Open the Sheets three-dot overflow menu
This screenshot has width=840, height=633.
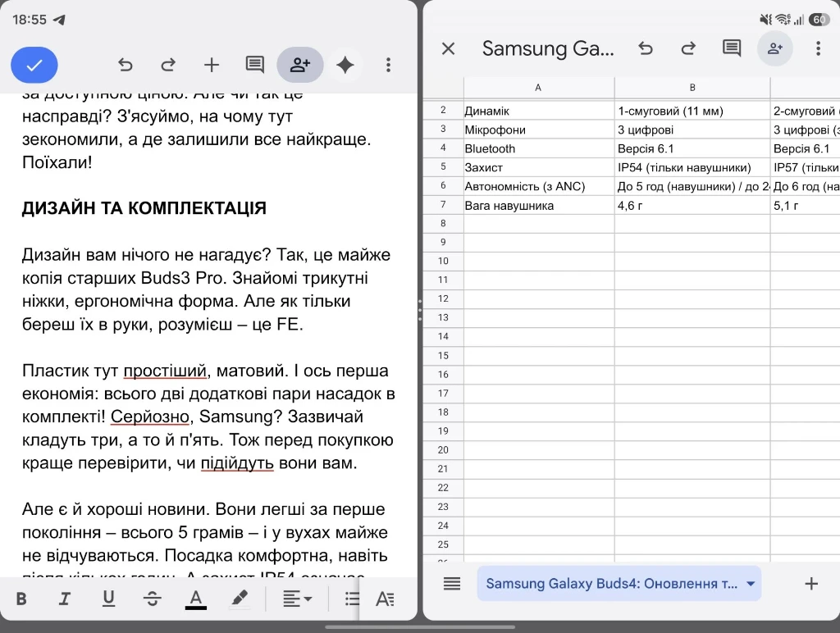point(818,48)
